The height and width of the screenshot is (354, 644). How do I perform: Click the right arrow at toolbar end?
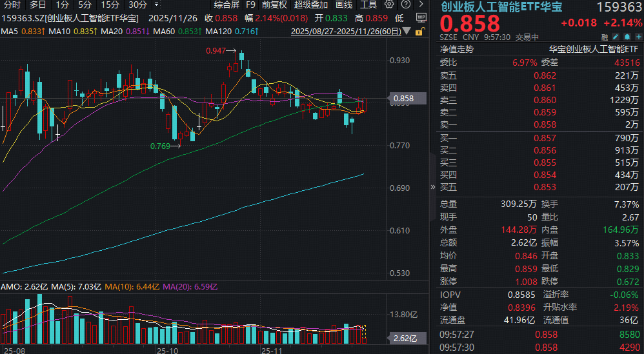coord(421,4)
